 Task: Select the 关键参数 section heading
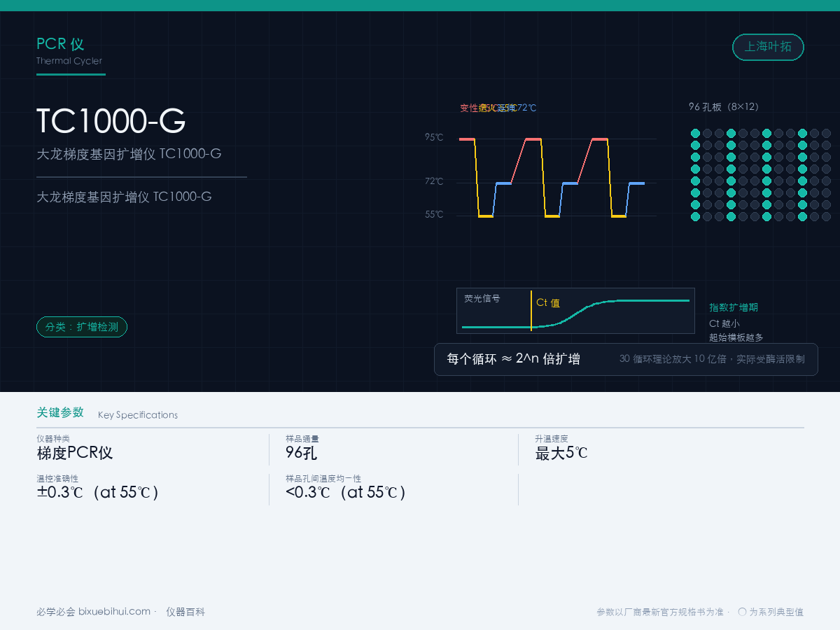60,412
